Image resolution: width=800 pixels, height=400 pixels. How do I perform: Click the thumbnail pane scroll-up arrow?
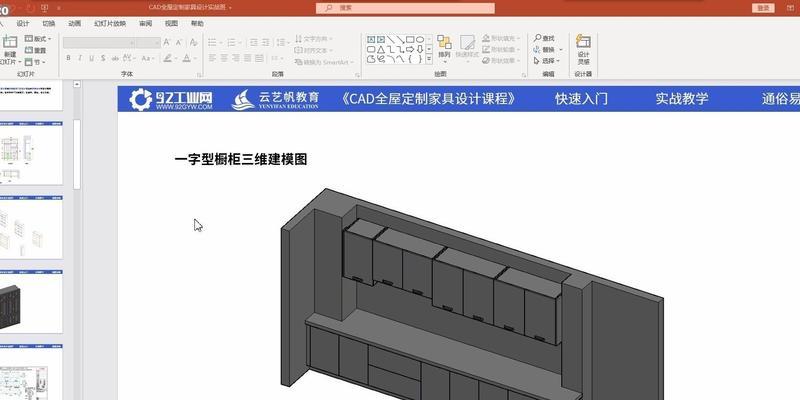tap(77, 84)
